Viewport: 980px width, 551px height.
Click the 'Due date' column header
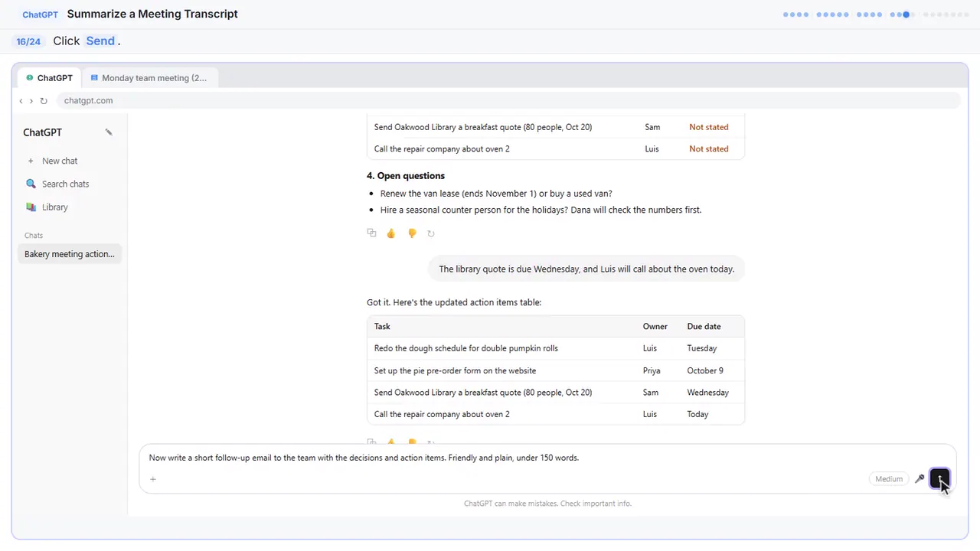tap(704, 327)
